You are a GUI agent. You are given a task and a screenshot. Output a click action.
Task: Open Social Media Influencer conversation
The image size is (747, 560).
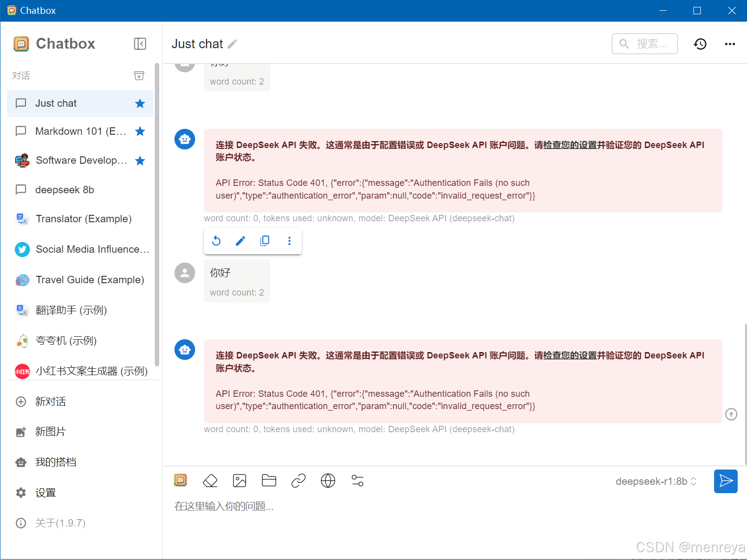[x=80, y=249]
